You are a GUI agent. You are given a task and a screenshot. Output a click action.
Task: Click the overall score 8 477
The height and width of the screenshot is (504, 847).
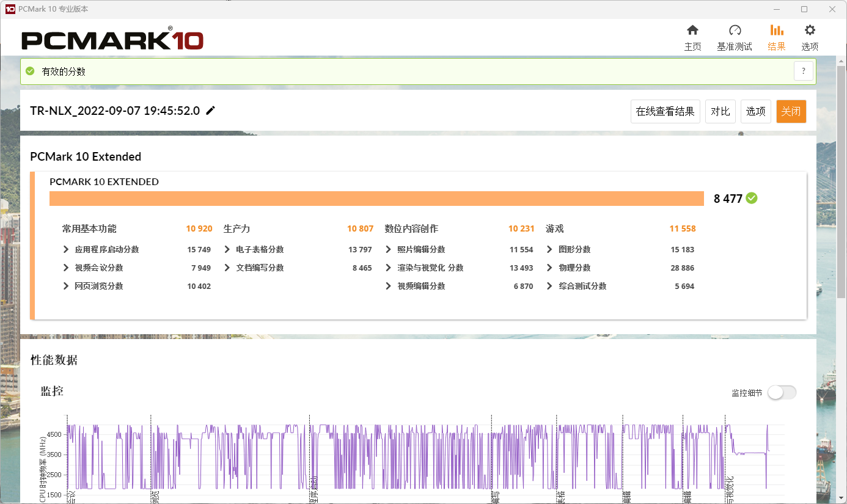(x=728, y=199)
